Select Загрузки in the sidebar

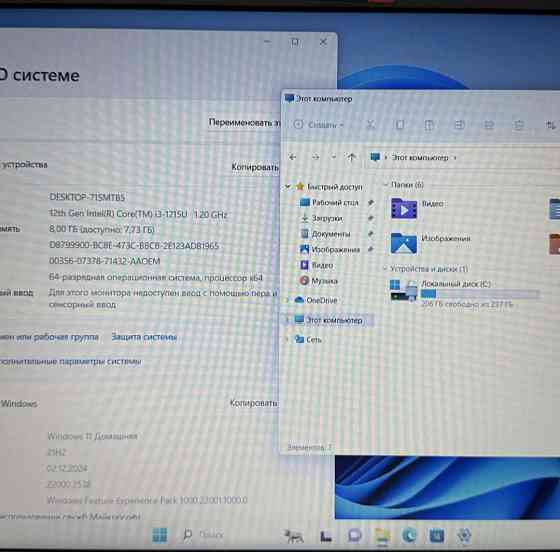(x=321, y=218)
